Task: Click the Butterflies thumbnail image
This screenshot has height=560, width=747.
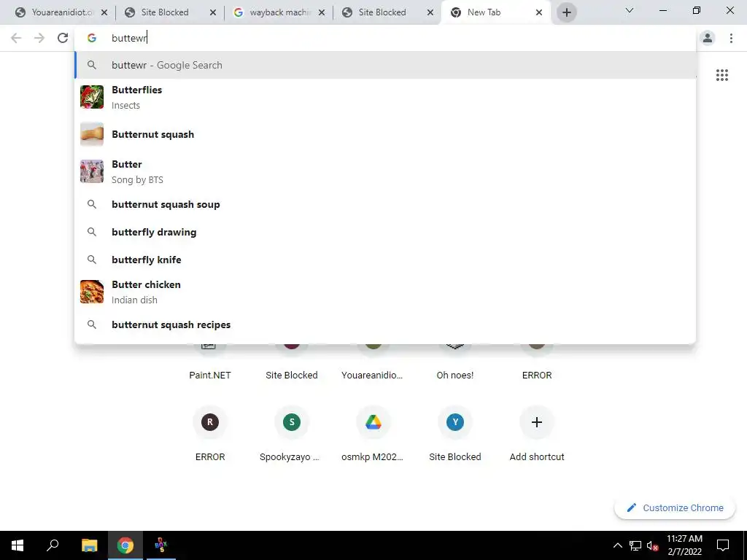Action: click(92, 97)
